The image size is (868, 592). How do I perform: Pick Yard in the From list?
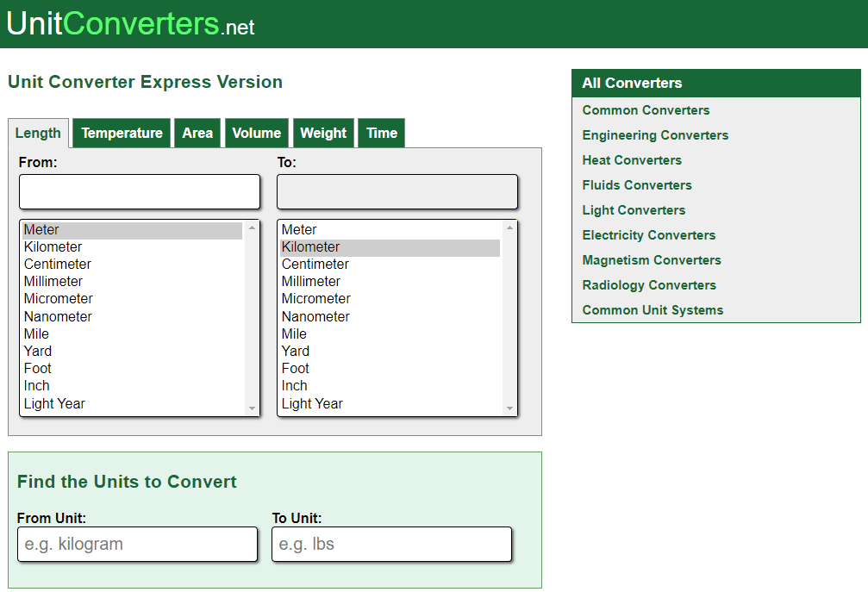[x=132, y=351]
